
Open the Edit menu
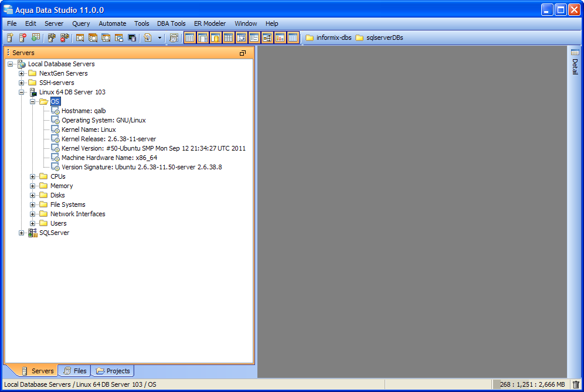point(30,23)
